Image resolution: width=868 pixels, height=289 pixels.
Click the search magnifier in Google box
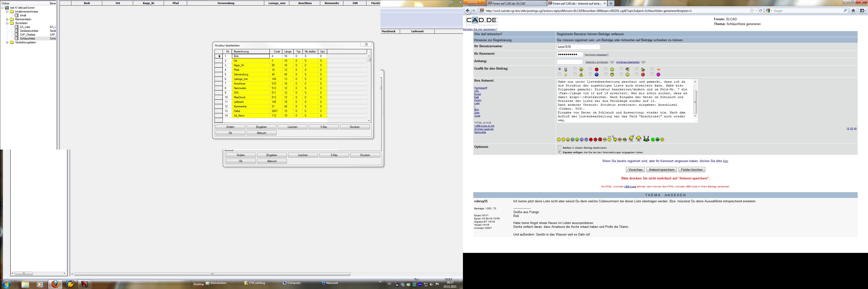click(845, 11)
